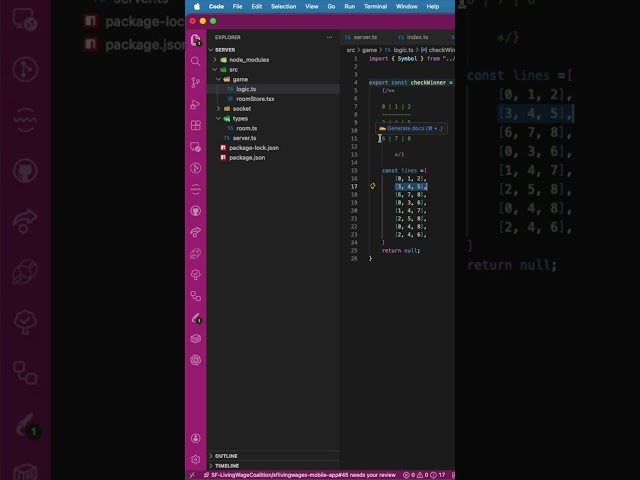The width and height of the screenshot is (640, 480).
Task: Click the src breadcrumb segment
Action: (x=351, y=50)
